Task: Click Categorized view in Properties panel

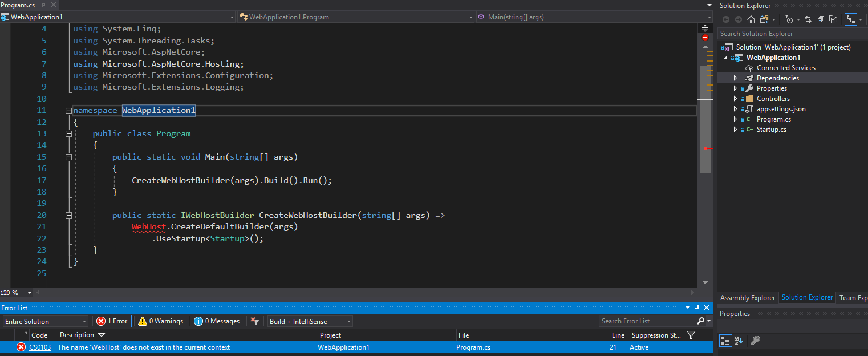Action: tap(725, 341)
